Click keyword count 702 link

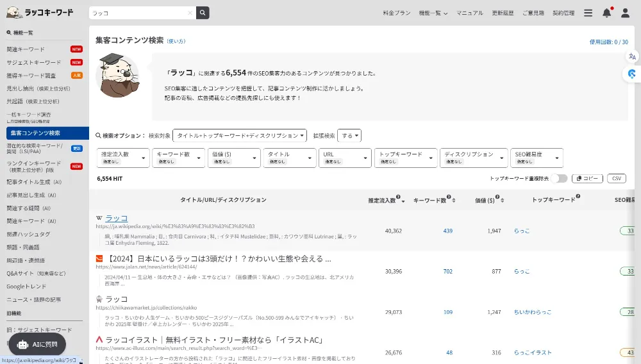pos(447,271)
